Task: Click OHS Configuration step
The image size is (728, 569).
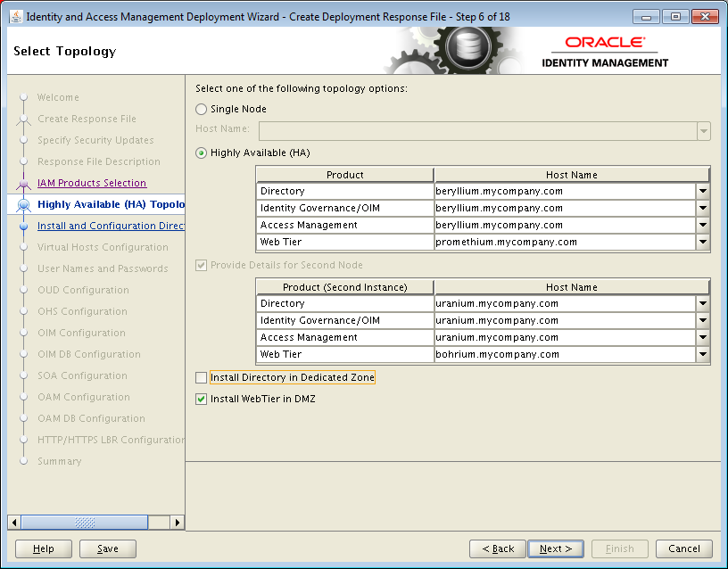Action: [82, 311]
